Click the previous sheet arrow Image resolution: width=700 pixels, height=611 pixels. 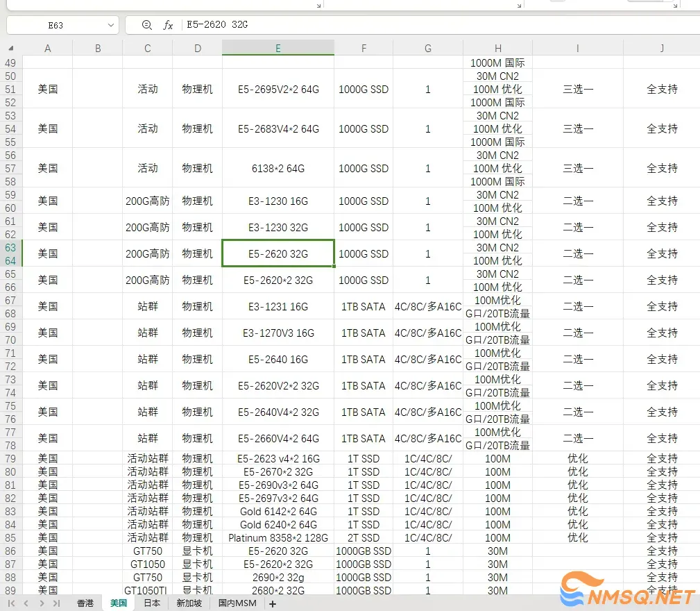(26, 603)
